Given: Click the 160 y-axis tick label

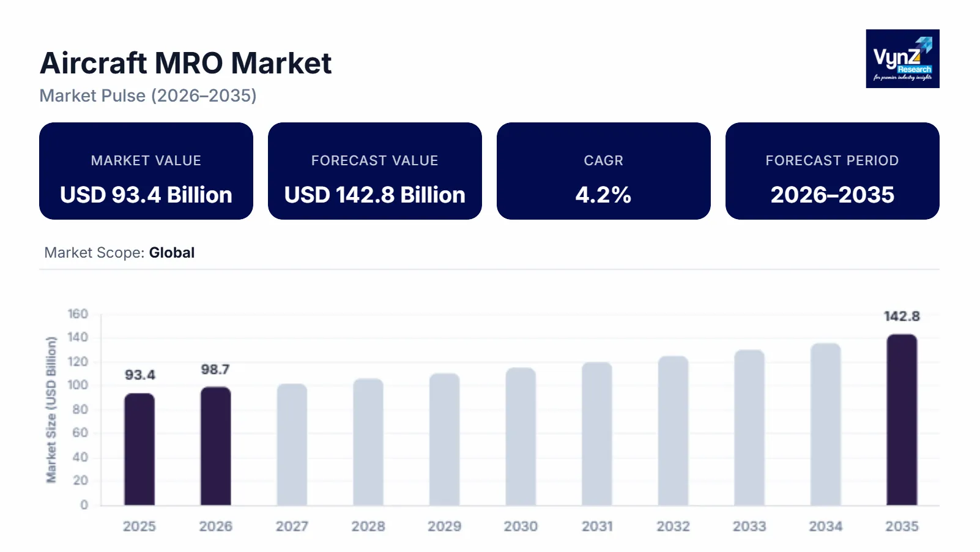Looking at the screenshot, I should [x=78, y=314].
